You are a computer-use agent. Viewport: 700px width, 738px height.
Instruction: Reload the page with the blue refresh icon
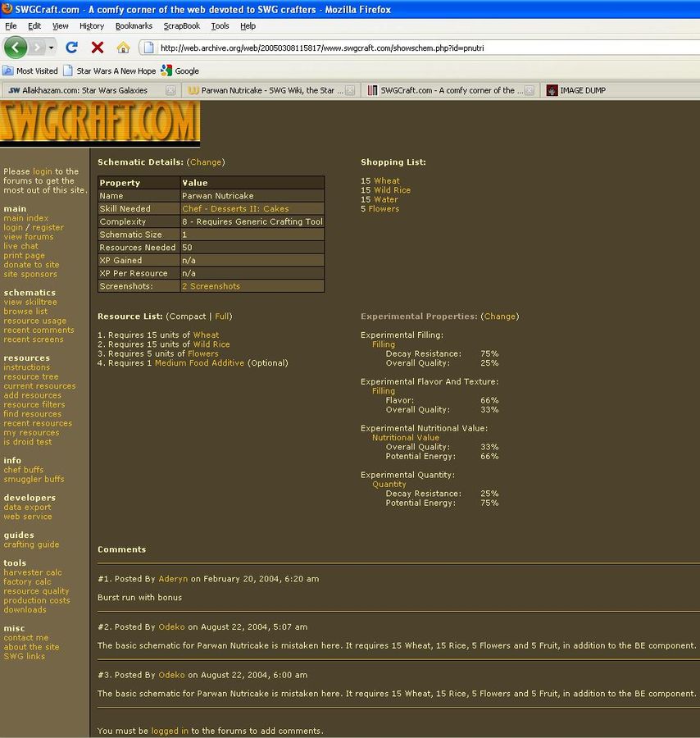point(71,48)
